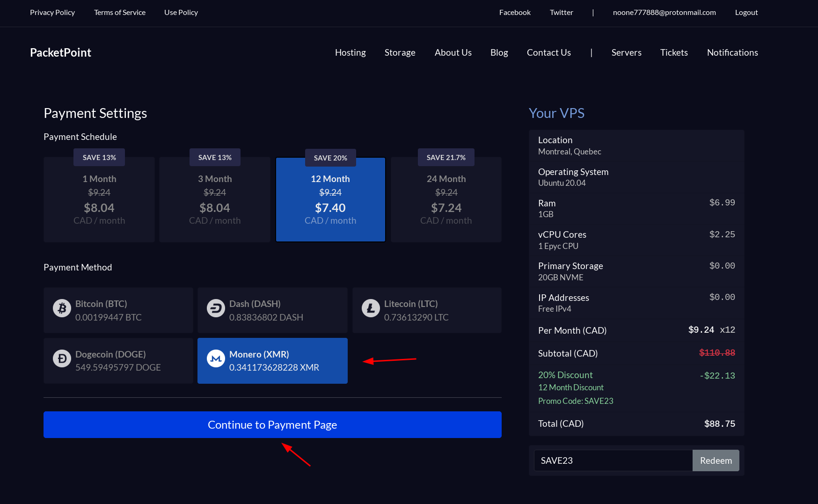818x504 pixels.
Task: Go to About Us
Action: coord(453,52)
